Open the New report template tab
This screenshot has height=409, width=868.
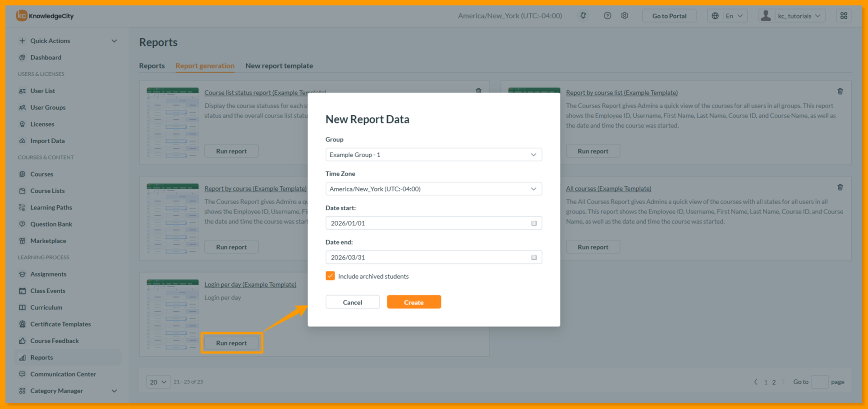click(x=279, y=66)
